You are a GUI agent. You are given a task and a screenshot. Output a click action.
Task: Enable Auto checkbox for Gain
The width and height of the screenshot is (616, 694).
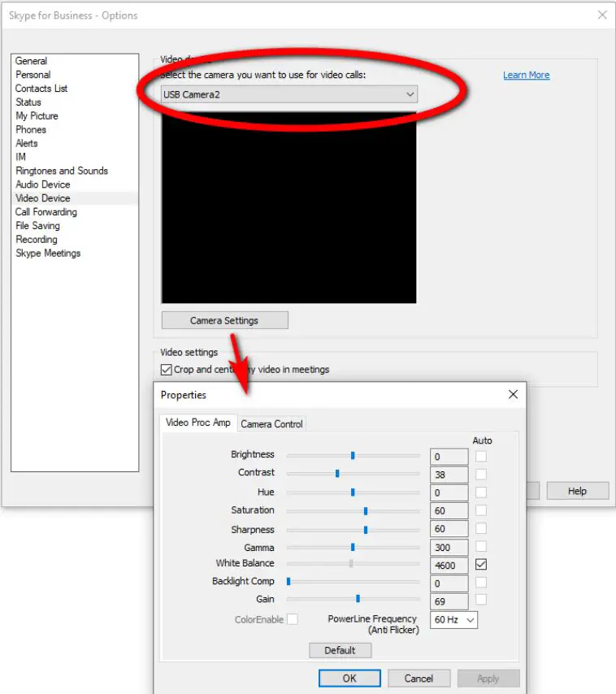click(481, 599)
